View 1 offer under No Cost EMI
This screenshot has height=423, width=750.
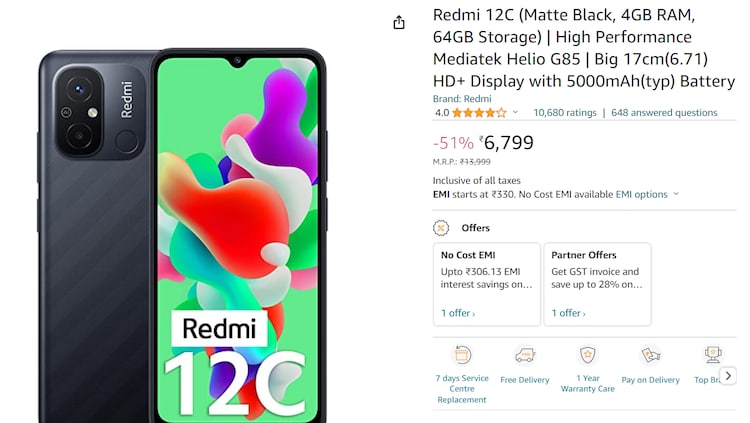pyautogui.click(x=458, y=313)
